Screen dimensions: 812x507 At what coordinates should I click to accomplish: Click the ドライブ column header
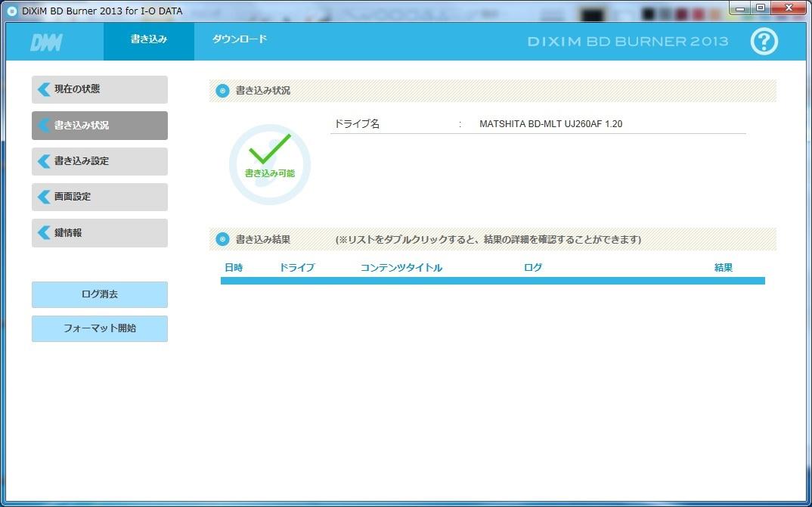point(297,267)
